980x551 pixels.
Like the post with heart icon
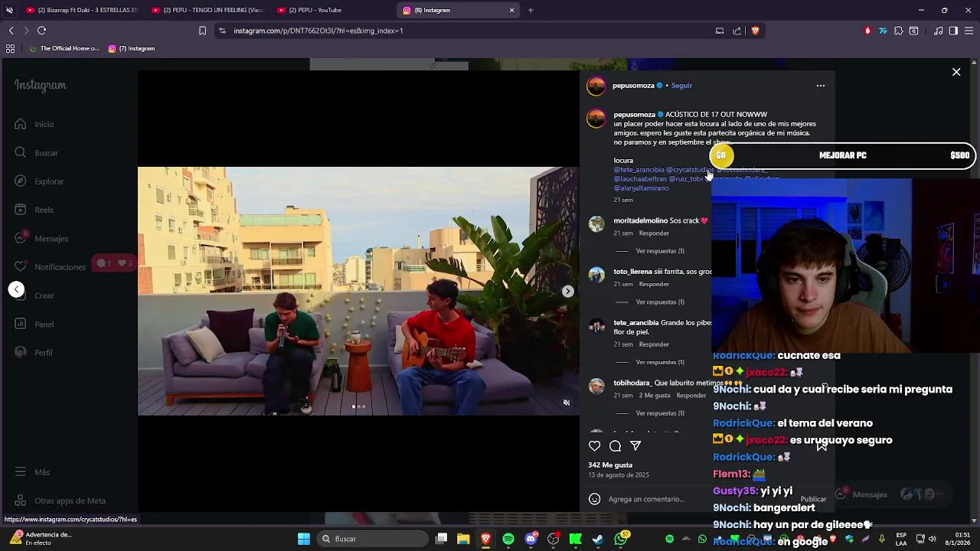tap(595, 445)
